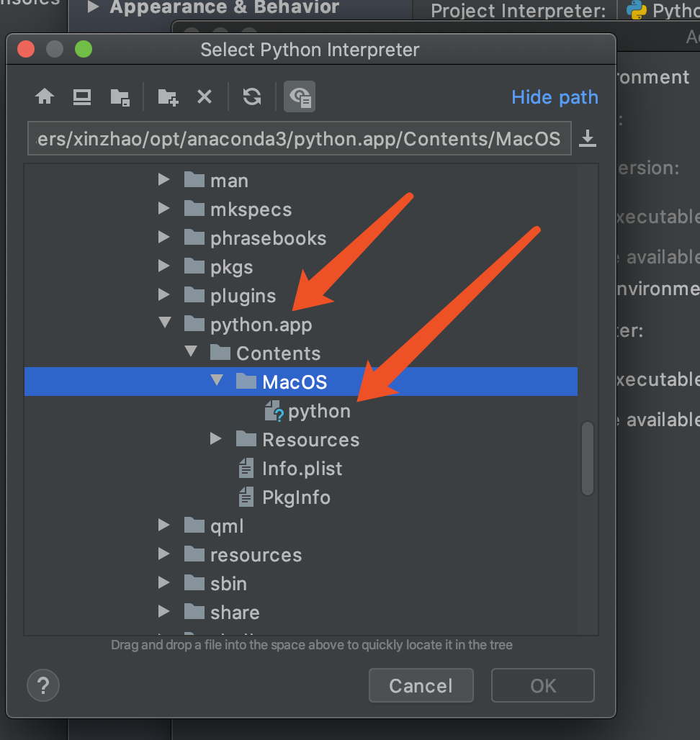Refresh the file tree with sync icon

point(252,96)
